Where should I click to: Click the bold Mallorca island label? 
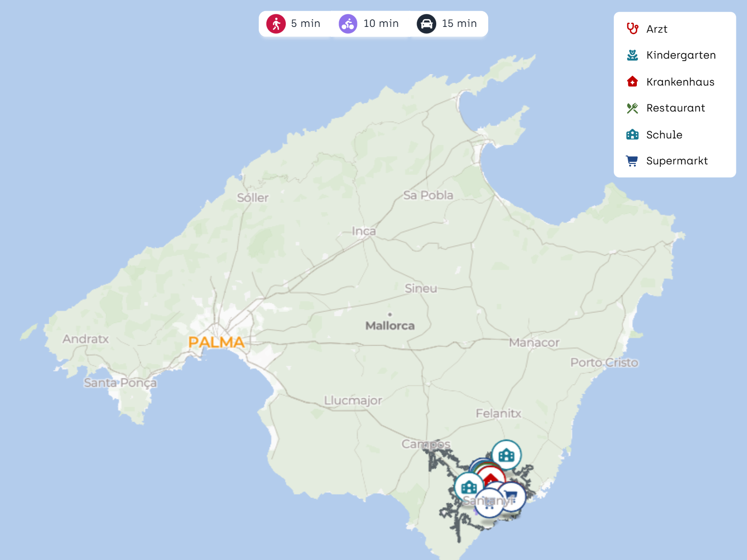coord(390,326)
